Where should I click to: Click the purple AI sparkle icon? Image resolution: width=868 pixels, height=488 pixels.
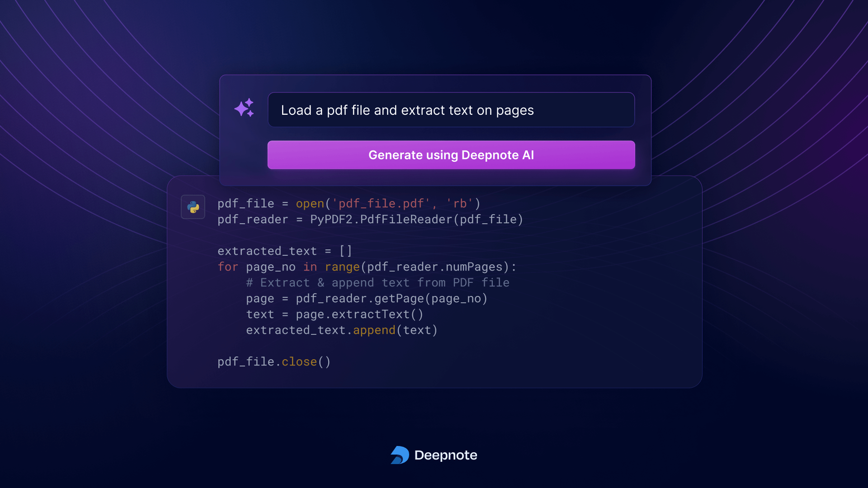(x=244, y=108)
